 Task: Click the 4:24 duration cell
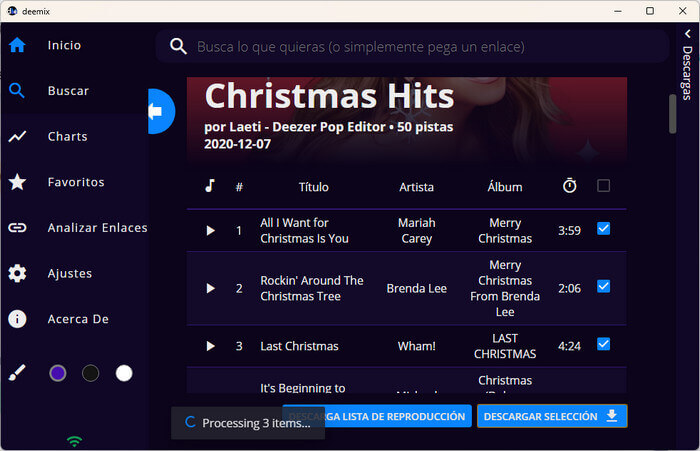(569, 346)
